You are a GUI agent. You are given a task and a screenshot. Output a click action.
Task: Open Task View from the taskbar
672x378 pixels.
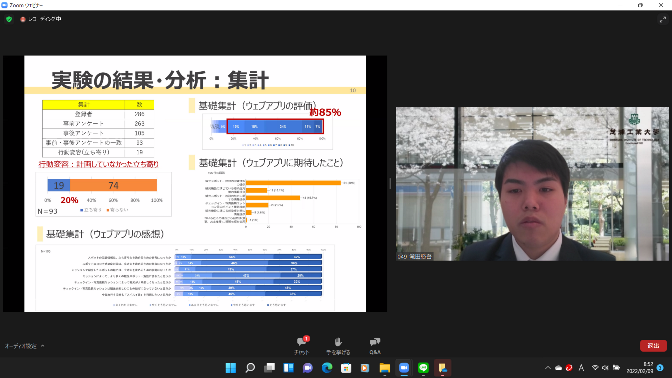pyautogui.click(x=270, y=368)
